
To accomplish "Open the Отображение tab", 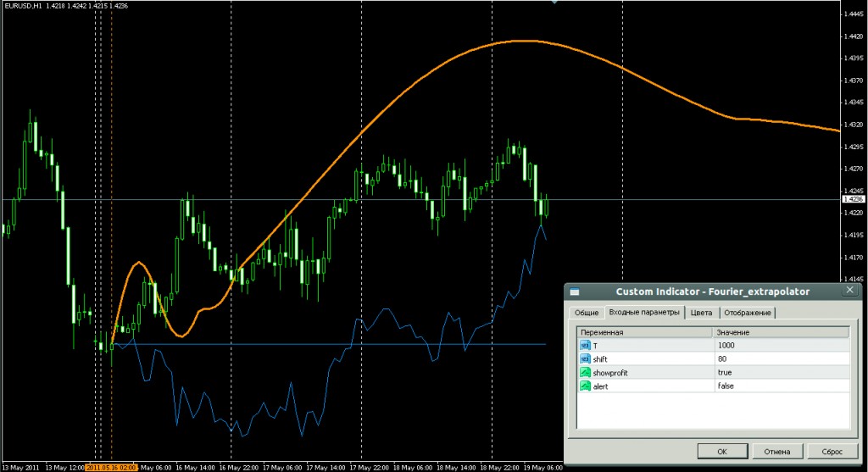I will 747,313.
